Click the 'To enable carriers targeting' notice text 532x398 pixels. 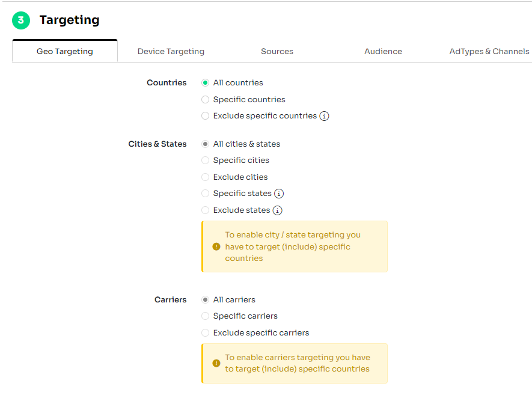[x=298, y=363]
